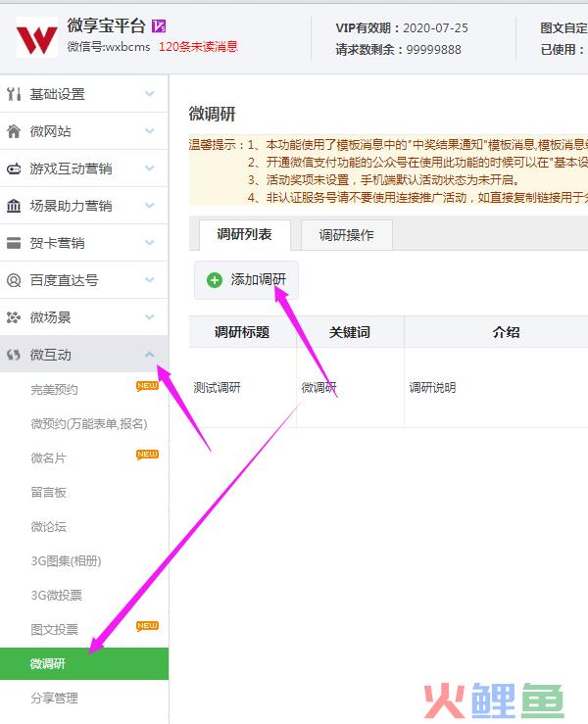Expand the 场景助力营销 chevron

pos(149,206)
